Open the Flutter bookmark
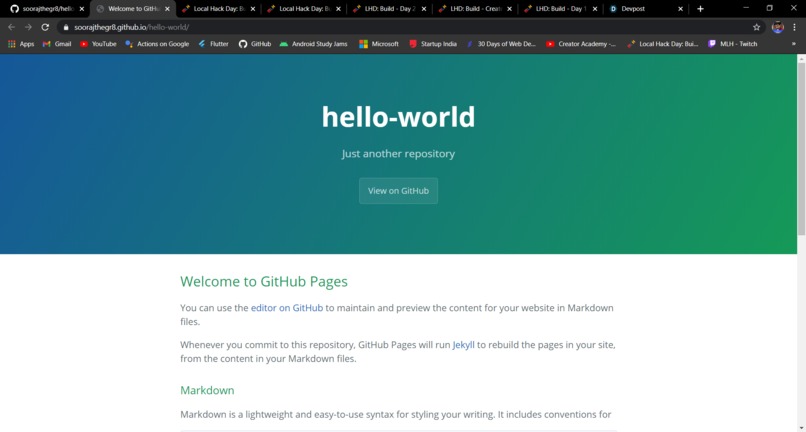 (213, 44)
